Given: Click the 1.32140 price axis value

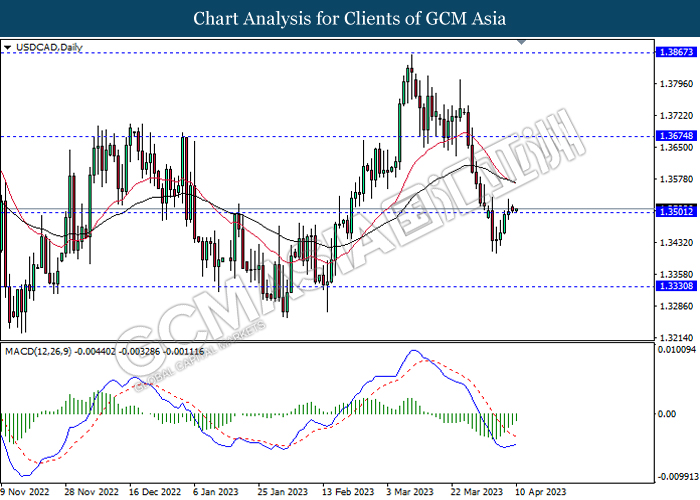Looking at the screenshot, I should click(676, 338).
